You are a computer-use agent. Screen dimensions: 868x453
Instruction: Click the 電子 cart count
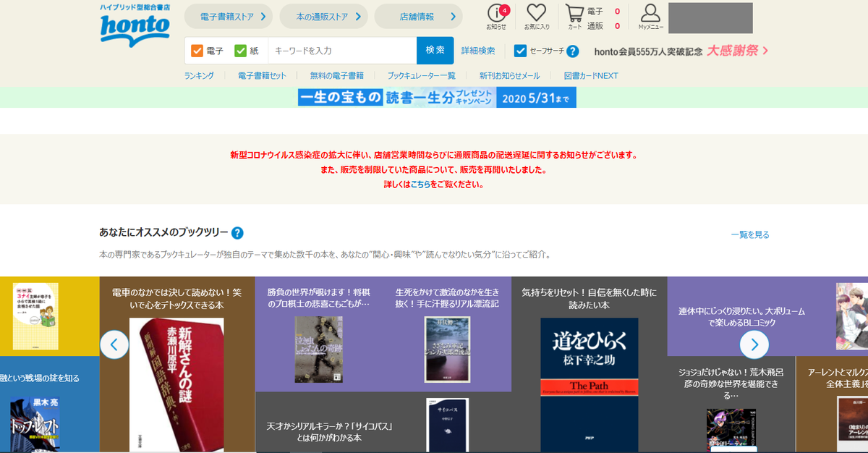617,12
